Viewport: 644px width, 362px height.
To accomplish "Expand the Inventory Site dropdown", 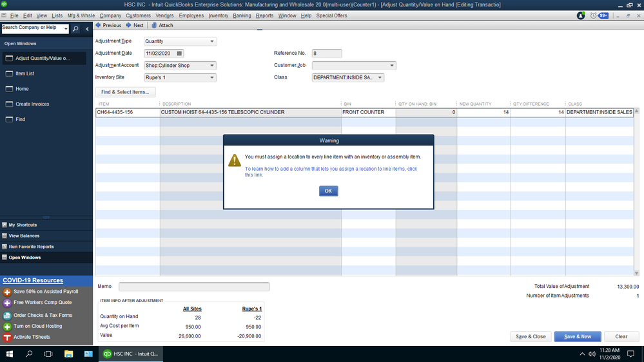I will click(212, 77).
